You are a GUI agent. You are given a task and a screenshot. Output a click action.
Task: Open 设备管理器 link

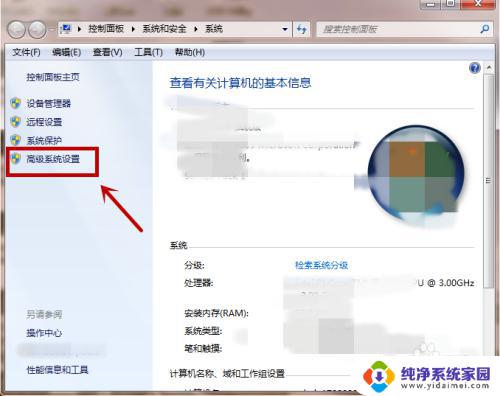click(49, 103)
